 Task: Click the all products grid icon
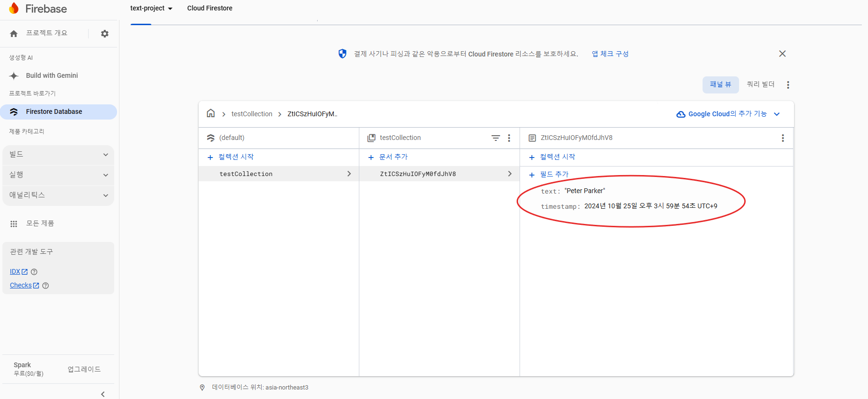tap(14, 224)
